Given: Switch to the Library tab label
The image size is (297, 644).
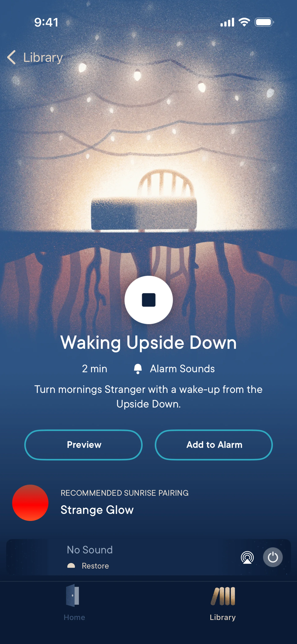Looking at the screenshot, I should click(223, 617).
